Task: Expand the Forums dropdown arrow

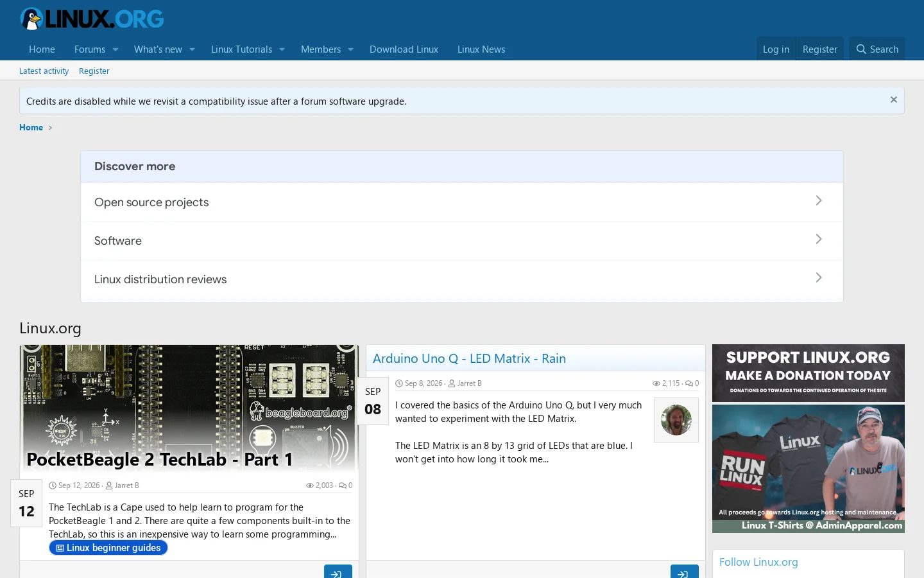Action: (x=116, y=49)
